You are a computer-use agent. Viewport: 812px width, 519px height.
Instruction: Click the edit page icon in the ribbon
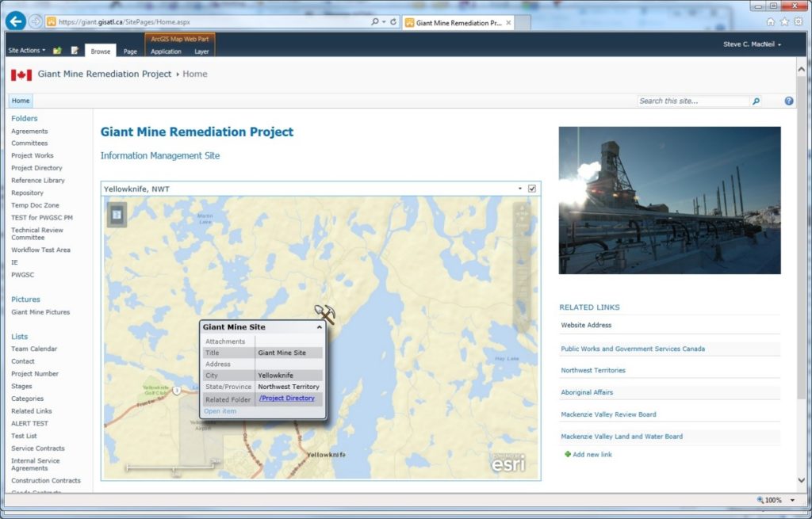(74, 50)
